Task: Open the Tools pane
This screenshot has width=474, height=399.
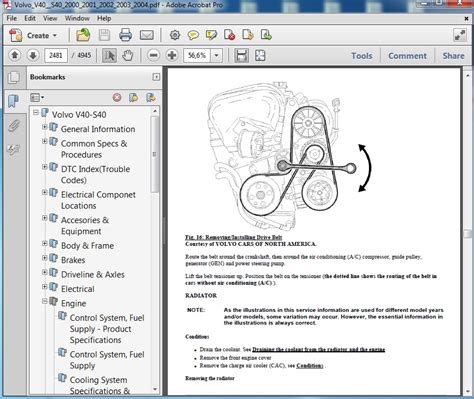Action: click(362, 56)
